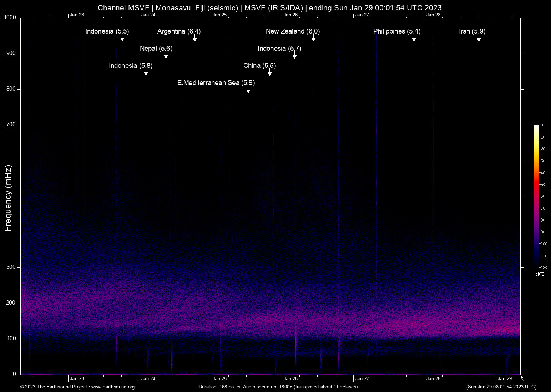Select the "Iran (5.9)" earthquake label
Viewport: 551px width, 392px height.
(472, 31)
